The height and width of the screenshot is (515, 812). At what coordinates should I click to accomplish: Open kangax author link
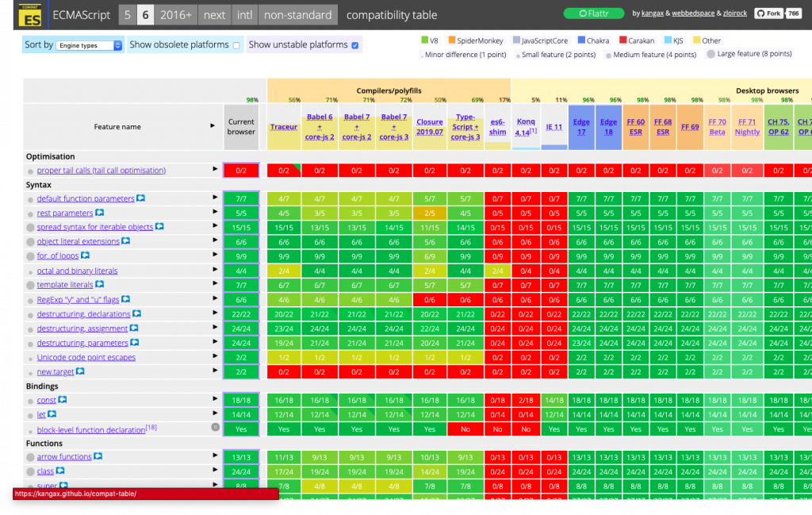(653, 13)
